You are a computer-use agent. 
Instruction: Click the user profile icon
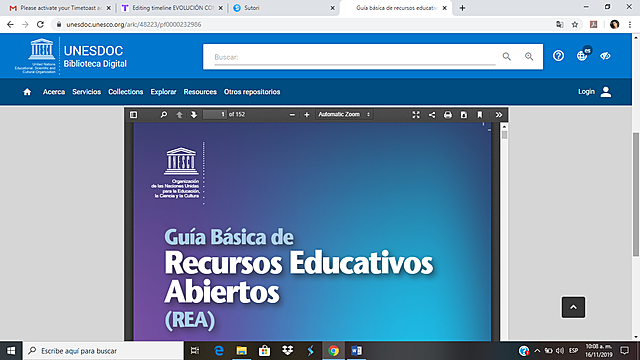606,92
